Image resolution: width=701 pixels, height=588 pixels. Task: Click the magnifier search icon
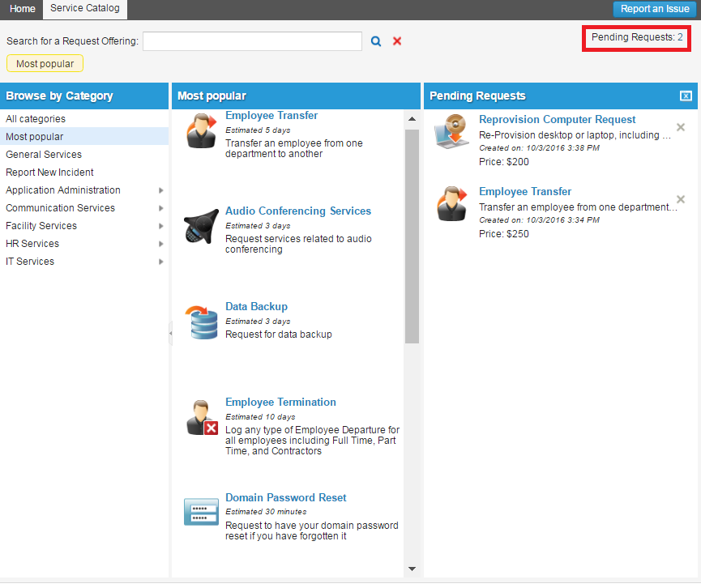click(x=376, y=41)
